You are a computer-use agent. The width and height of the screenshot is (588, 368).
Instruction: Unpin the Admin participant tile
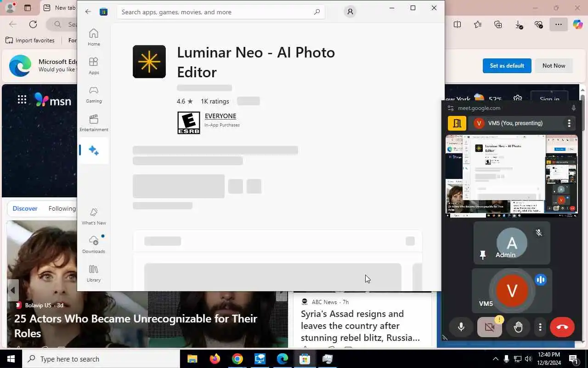coord(483,255)
